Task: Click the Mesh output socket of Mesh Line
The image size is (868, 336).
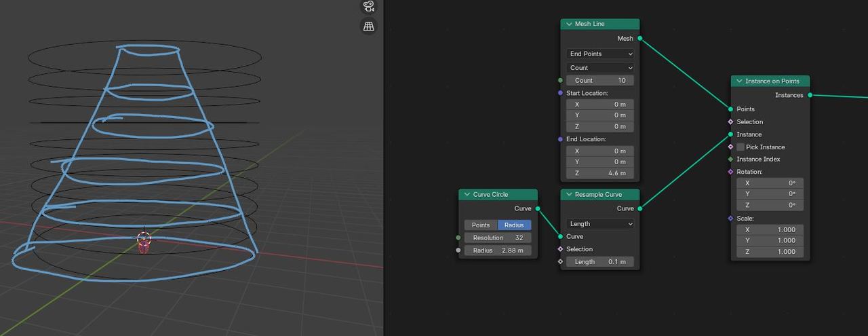Action: tap(639, 39)
